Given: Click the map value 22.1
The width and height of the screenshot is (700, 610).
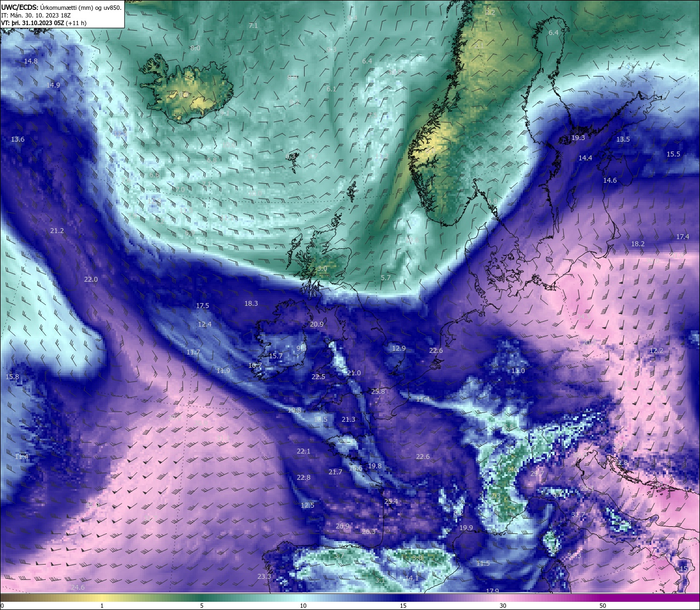Looking at the screenshot, I should pyautogui.click(x=304, y=451).
